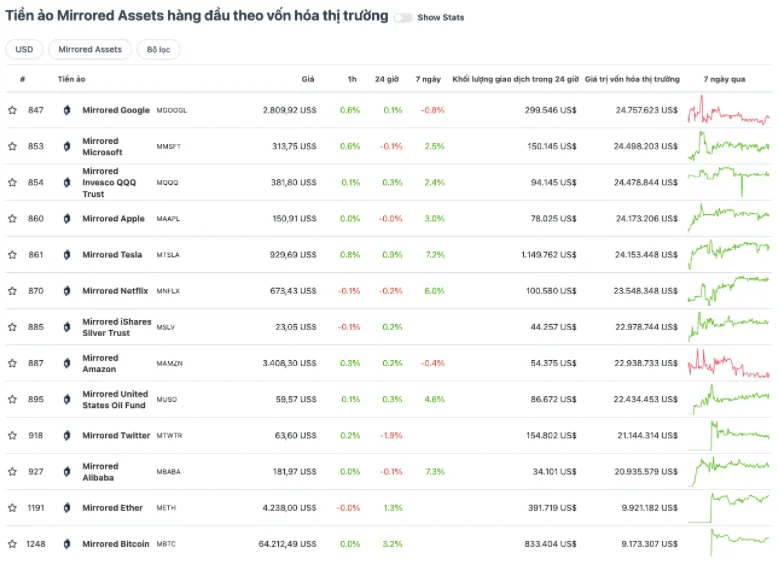Click the Mirrored Invesco QQQ Trust coin logo
Screen dimensions: 779x567
(x=67, y=182)
